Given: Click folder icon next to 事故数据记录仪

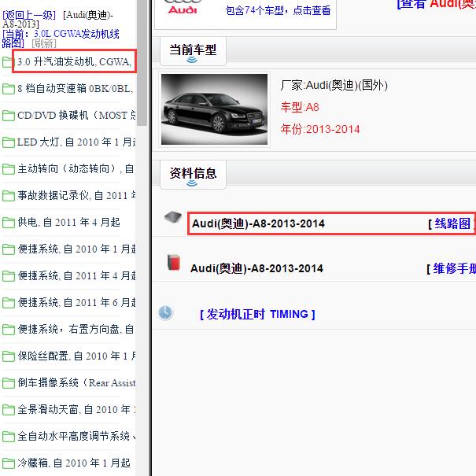Looking at the screenshot, I should (8, 196).
